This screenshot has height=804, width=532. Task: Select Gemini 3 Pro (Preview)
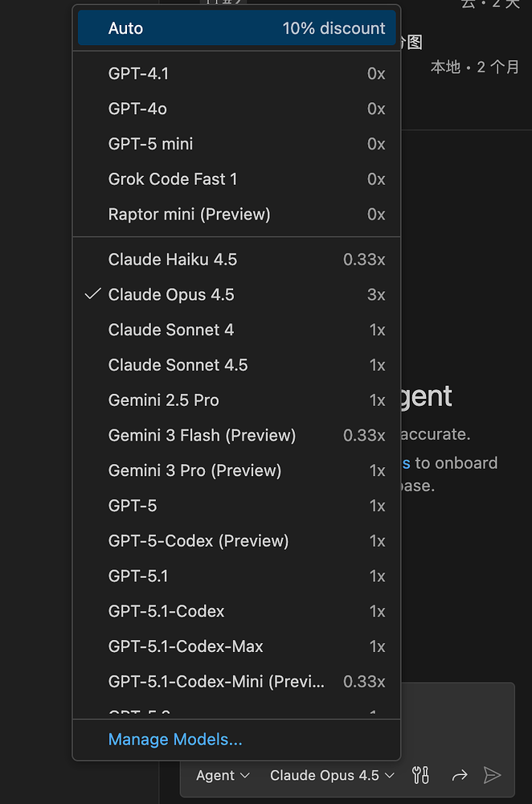236,470
